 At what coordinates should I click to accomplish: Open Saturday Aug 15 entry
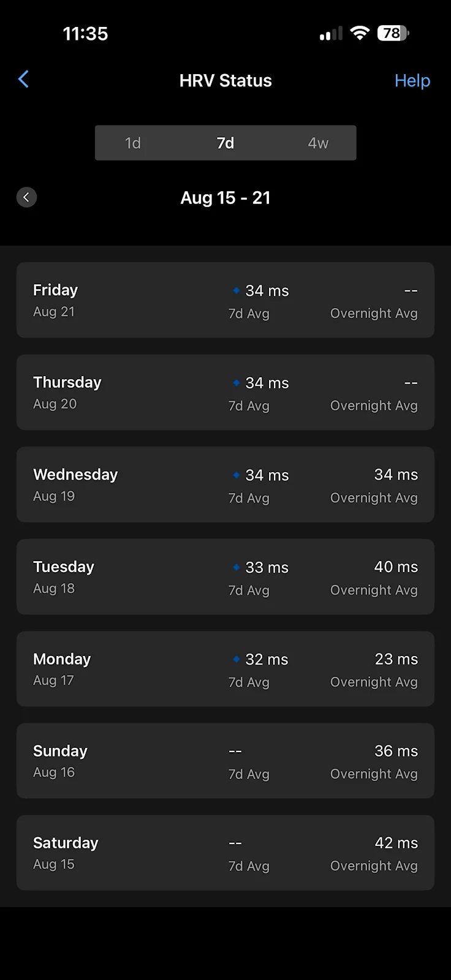pyautogui.click(x=225, y=853)
